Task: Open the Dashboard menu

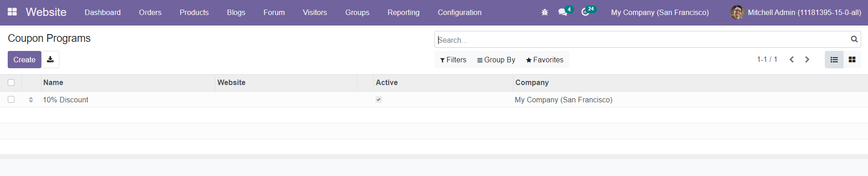Action: (x=103, y=12)
